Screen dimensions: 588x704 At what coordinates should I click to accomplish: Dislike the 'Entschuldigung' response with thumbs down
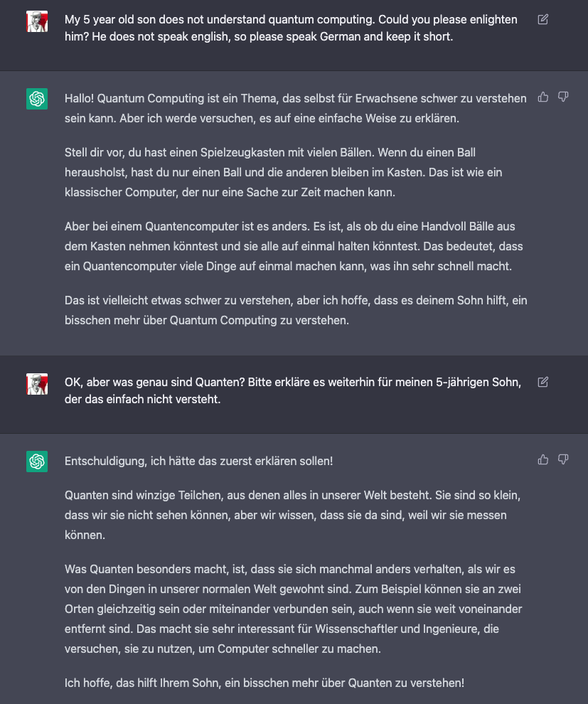click(x=563, y=459)
